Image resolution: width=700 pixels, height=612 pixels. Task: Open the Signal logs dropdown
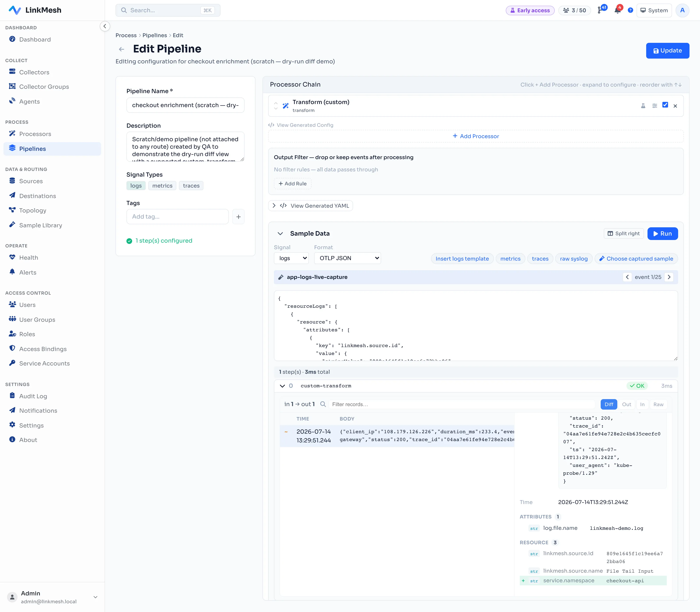tap(291, 258)
